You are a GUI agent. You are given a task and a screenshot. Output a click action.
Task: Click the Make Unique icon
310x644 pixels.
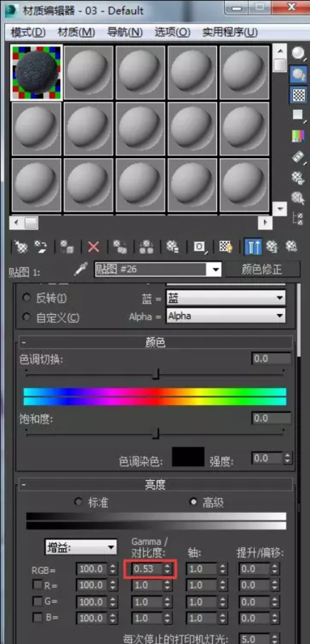coord(145,246)
